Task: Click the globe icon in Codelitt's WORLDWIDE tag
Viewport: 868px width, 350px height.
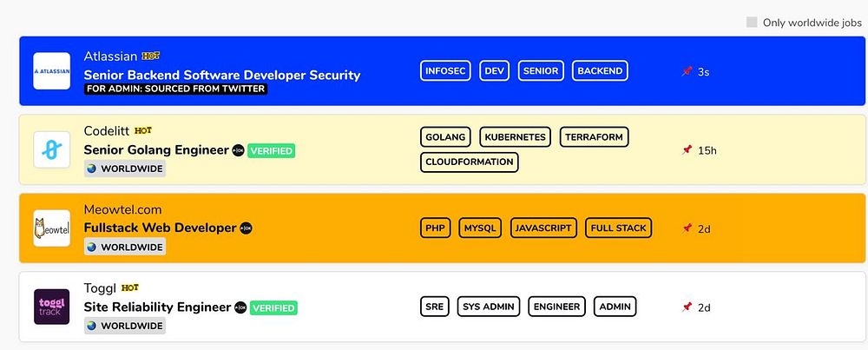Action: 92,168
